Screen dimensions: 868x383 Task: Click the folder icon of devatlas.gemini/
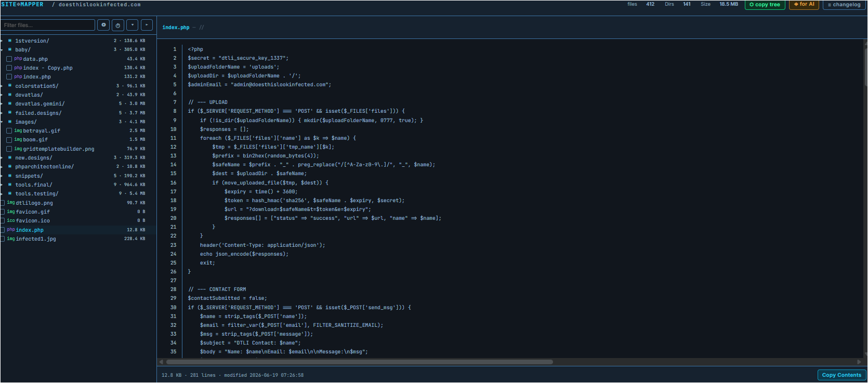(10, 103)
